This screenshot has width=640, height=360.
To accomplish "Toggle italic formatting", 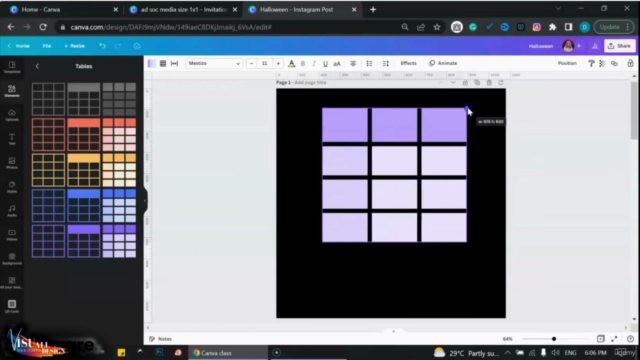I will click(314, 63).
